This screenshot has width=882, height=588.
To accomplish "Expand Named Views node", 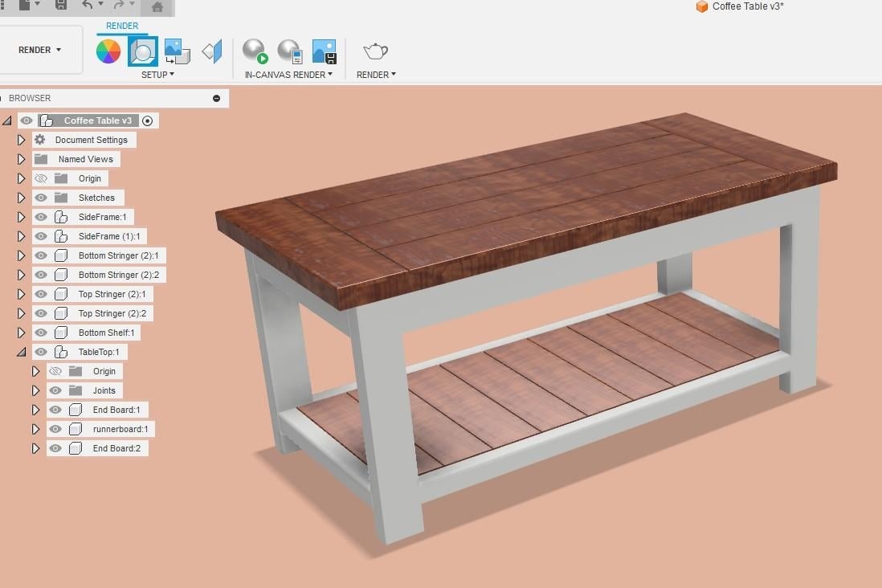I will pos(21,159).
